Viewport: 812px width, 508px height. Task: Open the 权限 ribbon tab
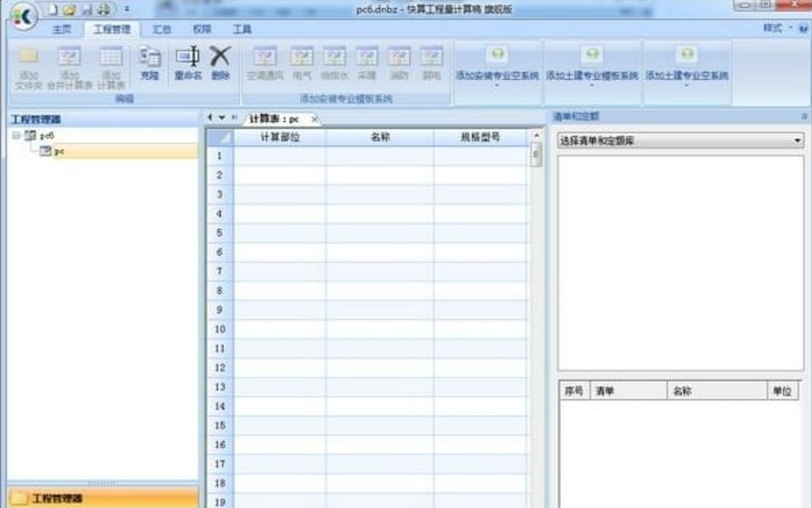[202, 29]
